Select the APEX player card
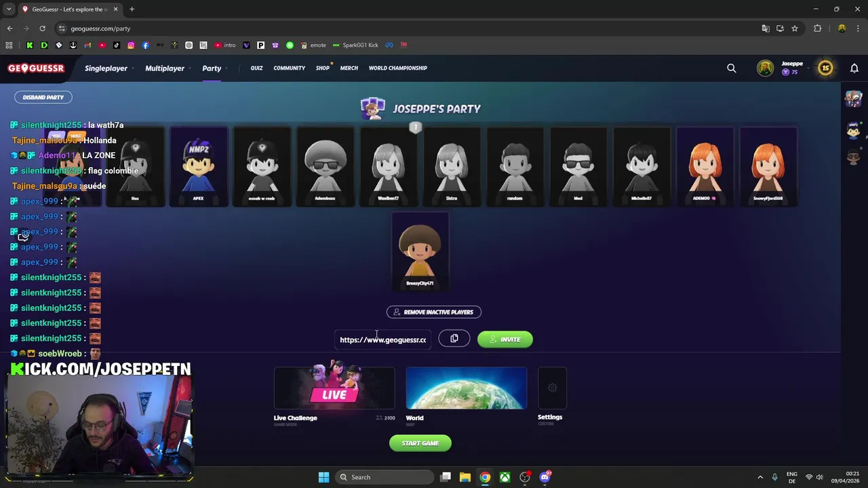 point(199,166)
